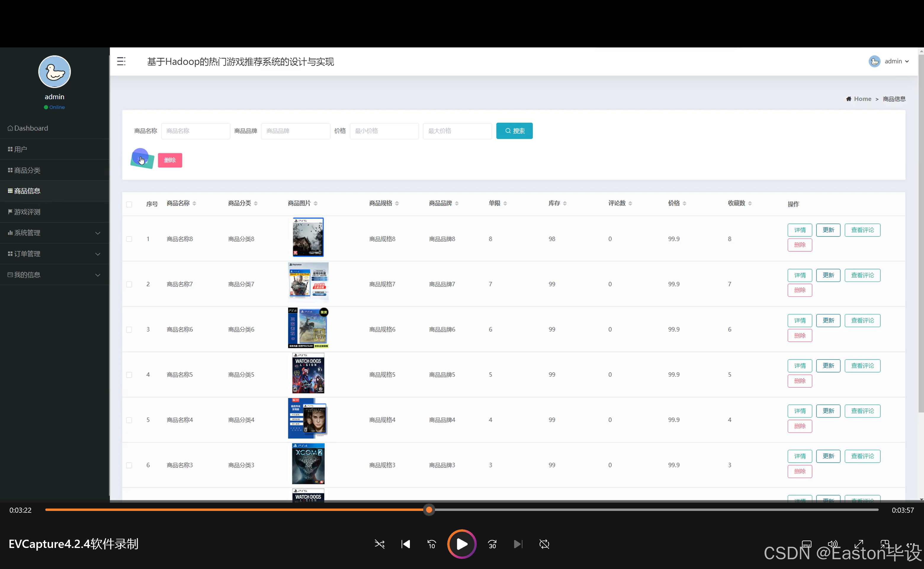
Task: Open the XCOM 2 product thumbnail
Action: [x=308, y=463]
